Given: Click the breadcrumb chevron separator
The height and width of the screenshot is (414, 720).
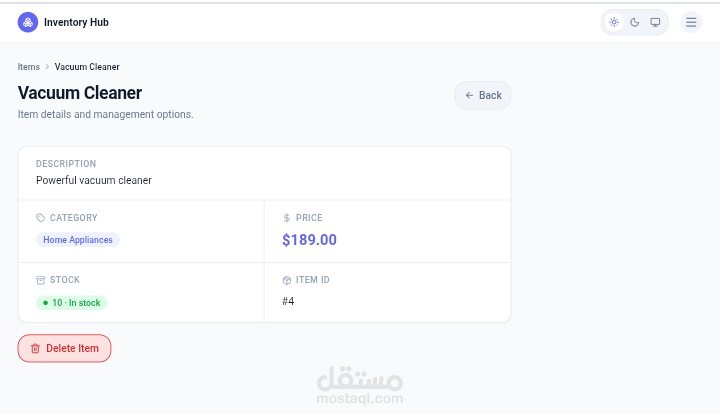Looking at the screenshot, I should 47,67.
